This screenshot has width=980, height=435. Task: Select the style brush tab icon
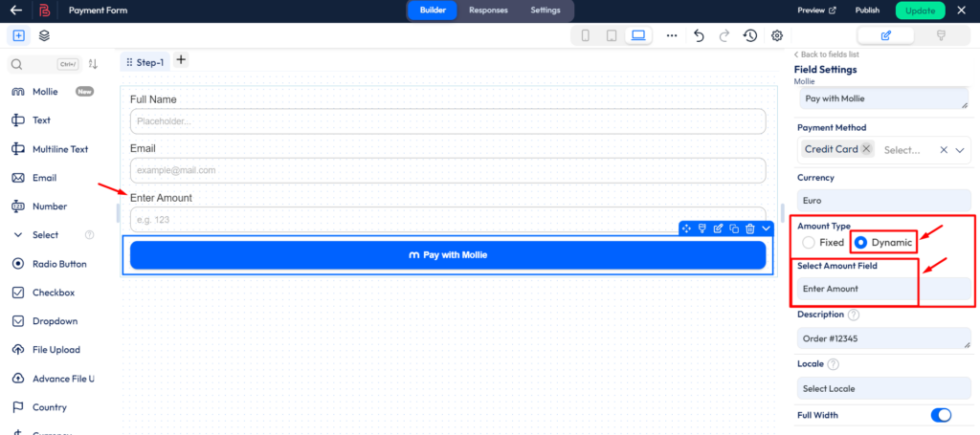coord(941,35)
